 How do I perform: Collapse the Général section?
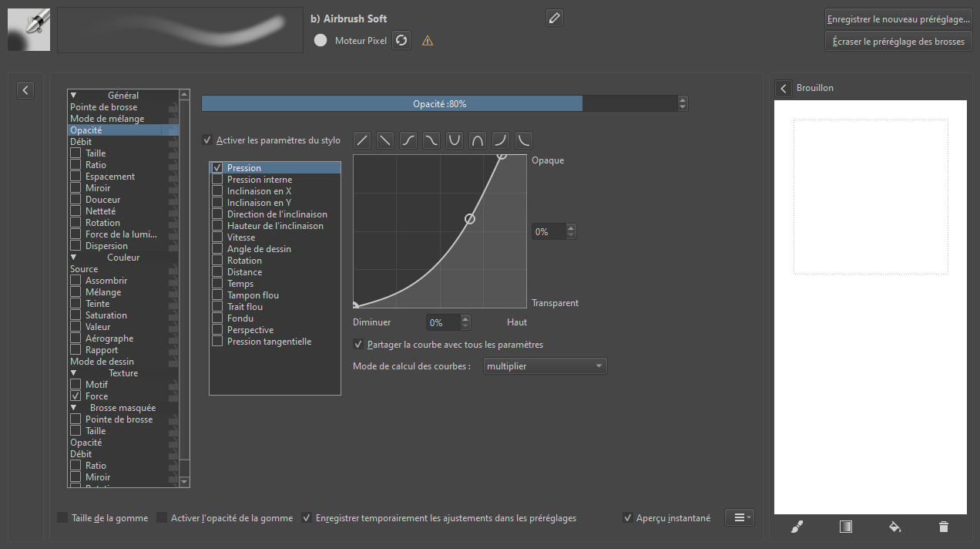pos(73,95)
